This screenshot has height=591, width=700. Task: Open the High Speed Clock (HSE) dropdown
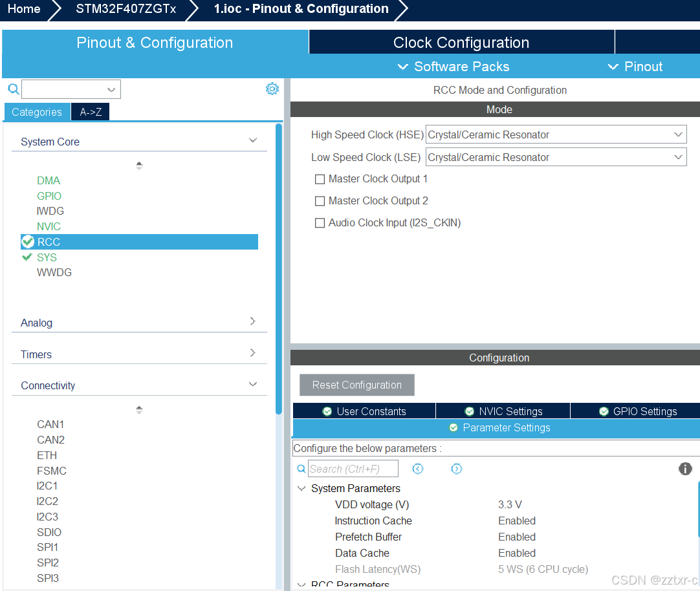[556, 134]
